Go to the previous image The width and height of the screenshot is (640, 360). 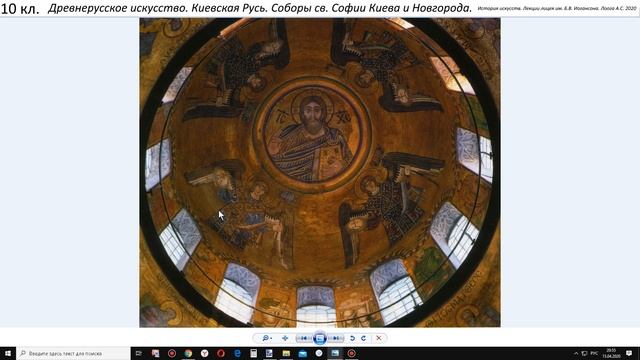304,338
